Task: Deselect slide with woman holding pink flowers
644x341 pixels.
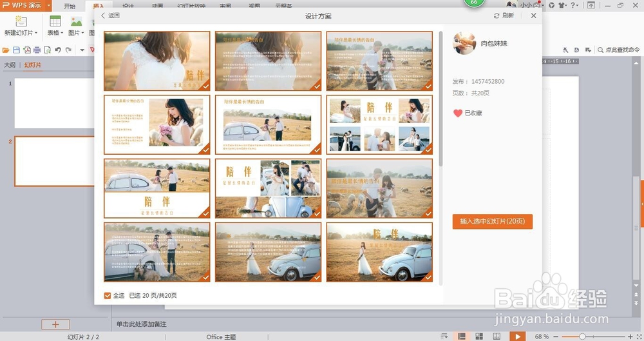Action: 157,124
